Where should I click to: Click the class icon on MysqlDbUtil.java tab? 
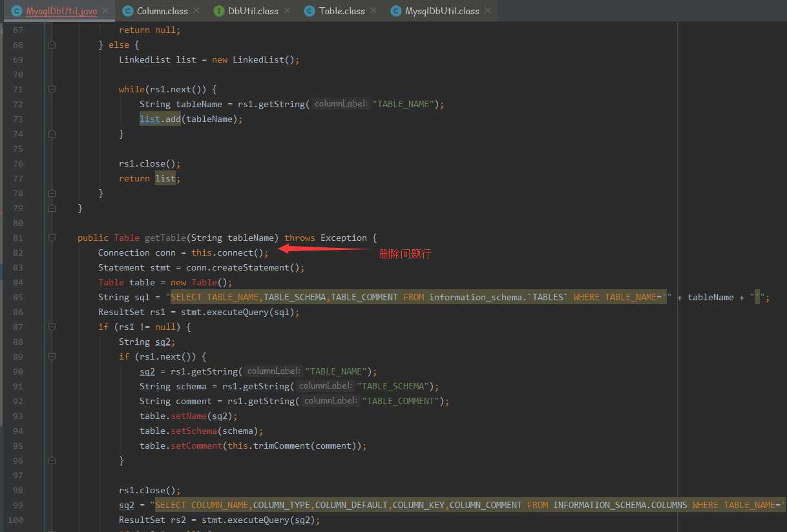[x=16, y=10]
